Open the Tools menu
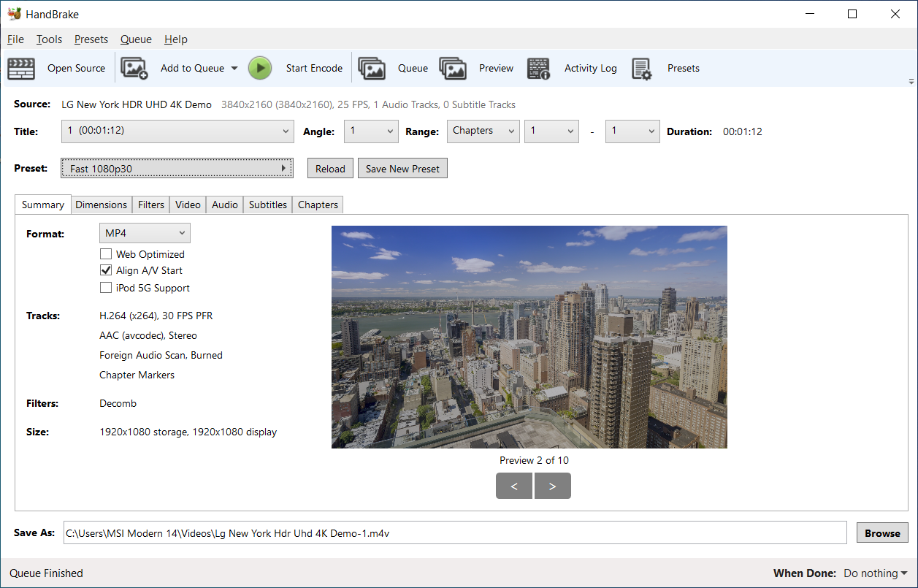 point(49,39)
